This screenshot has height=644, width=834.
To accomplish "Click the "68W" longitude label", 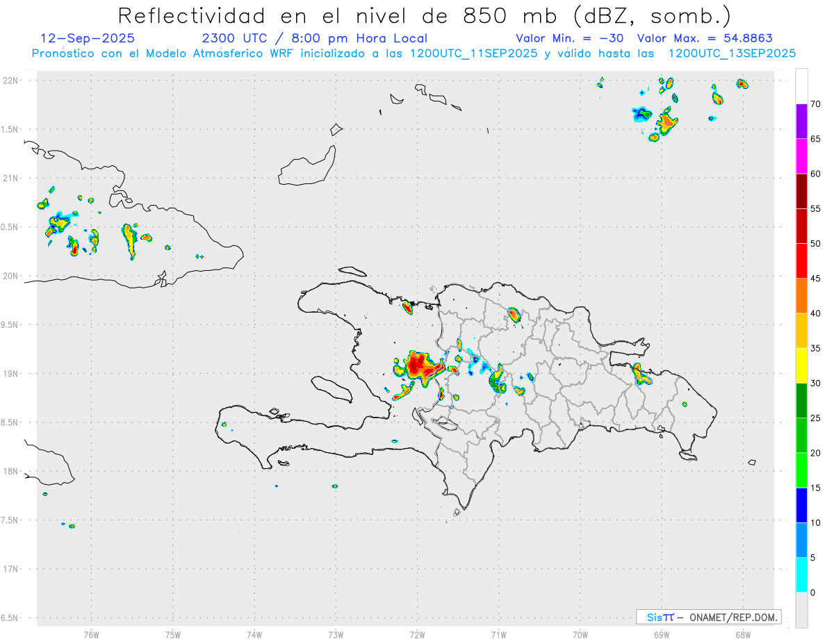I will pyautogui.click(x=743, y=634).
